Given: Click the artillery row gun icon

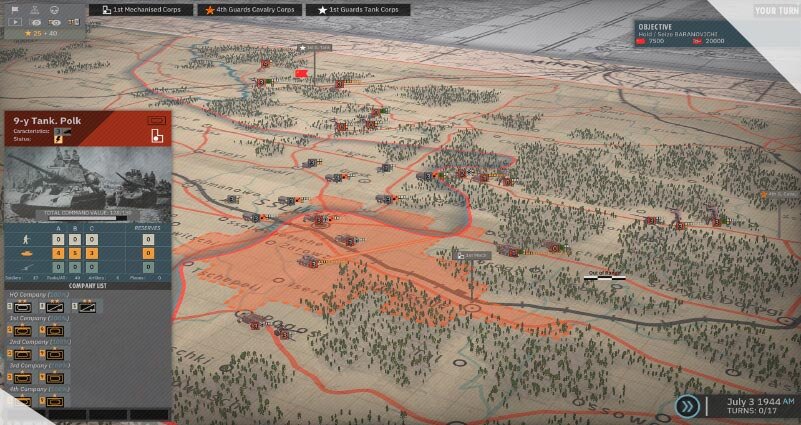Looking at the screenshot, I should pyautogui.click(x=27, y=267).
